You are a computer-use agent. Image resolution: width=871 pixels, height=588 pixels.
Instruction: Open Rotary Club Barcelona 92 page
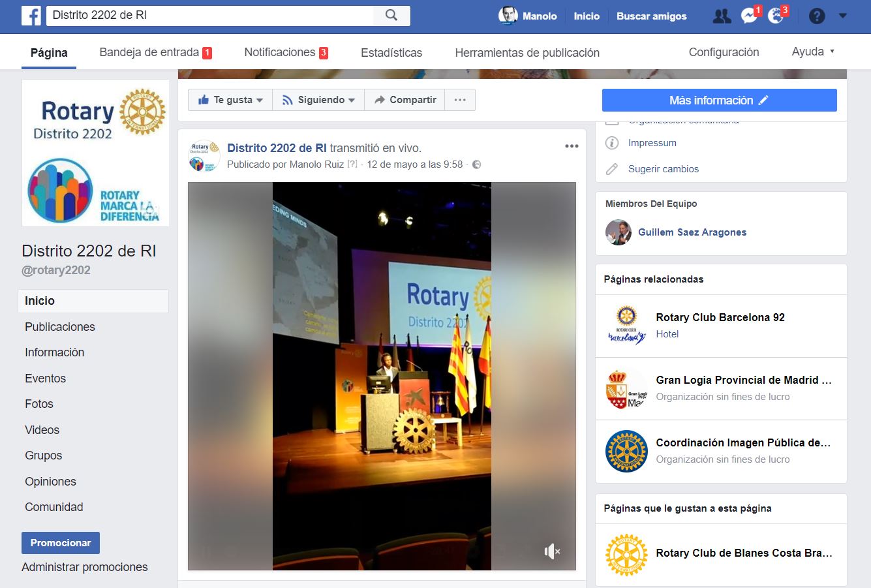[x=720, y=318]
